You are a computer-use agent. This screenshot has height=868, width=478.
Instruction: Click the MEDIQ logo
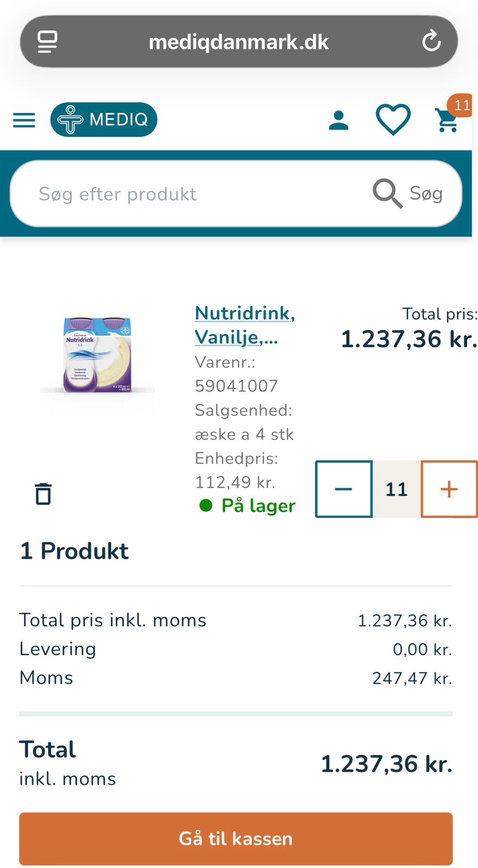click(104, 119)
